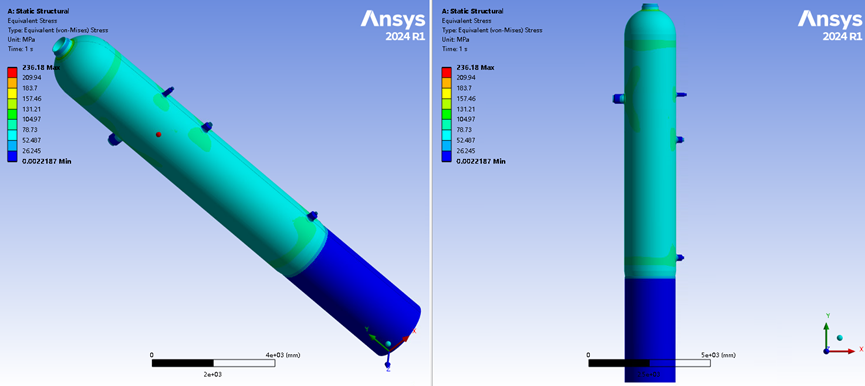Click the blue Z axis arrow on the isometric view triad
The height and width of the screenshot is (386, 865).
point(387,360)
